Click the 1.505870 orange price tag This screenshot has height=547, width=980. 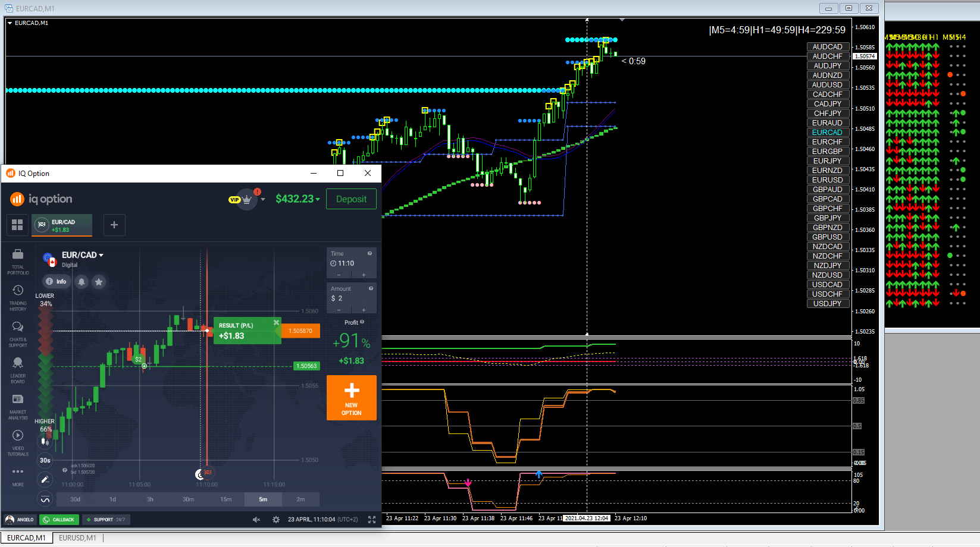click(300, 331)
